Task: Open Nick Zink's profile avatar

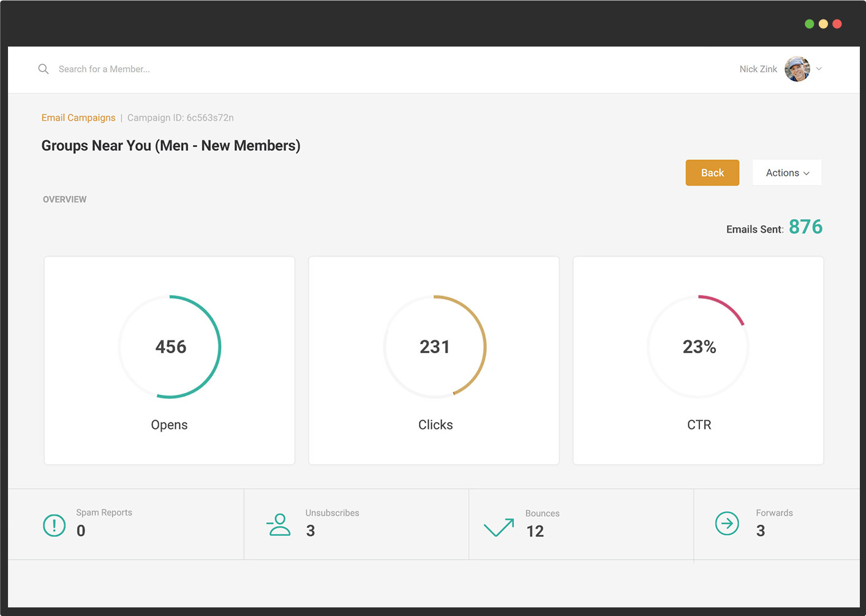Action: click(x=797, y=69)
